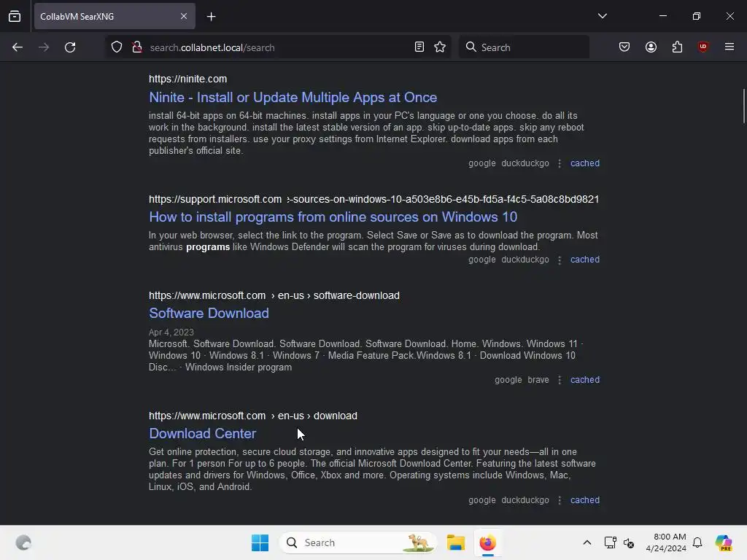Close the CollabVM SearXNG tab
Screen dimensions: 747x560
coord(184,16)
